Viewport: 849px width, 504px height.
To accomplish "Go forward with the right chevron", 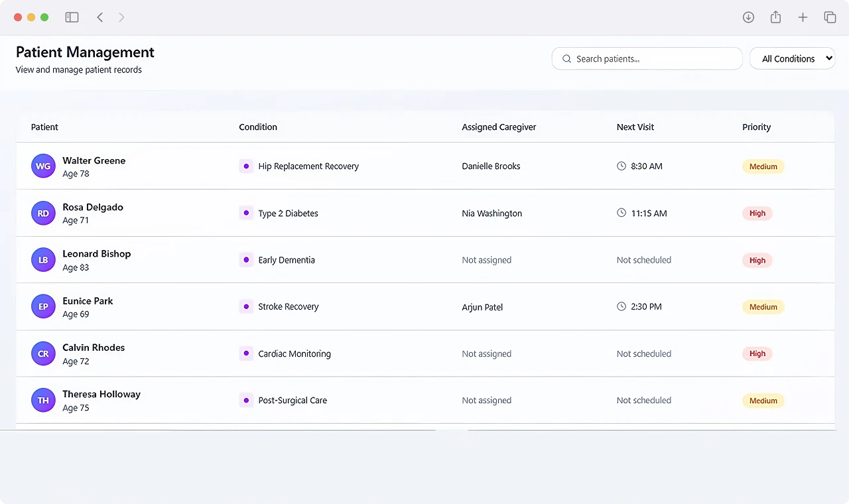I will coord(121,17).
